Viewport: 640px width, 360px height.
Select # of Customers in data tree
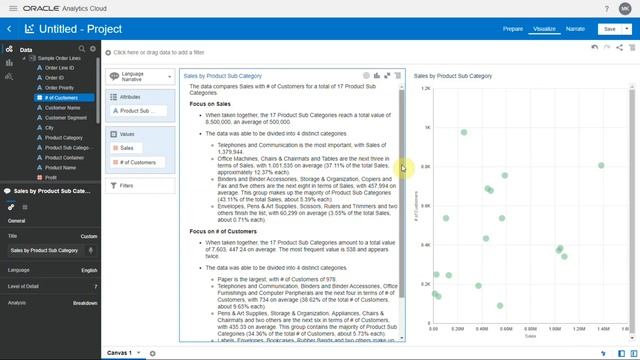click(64, 98)
